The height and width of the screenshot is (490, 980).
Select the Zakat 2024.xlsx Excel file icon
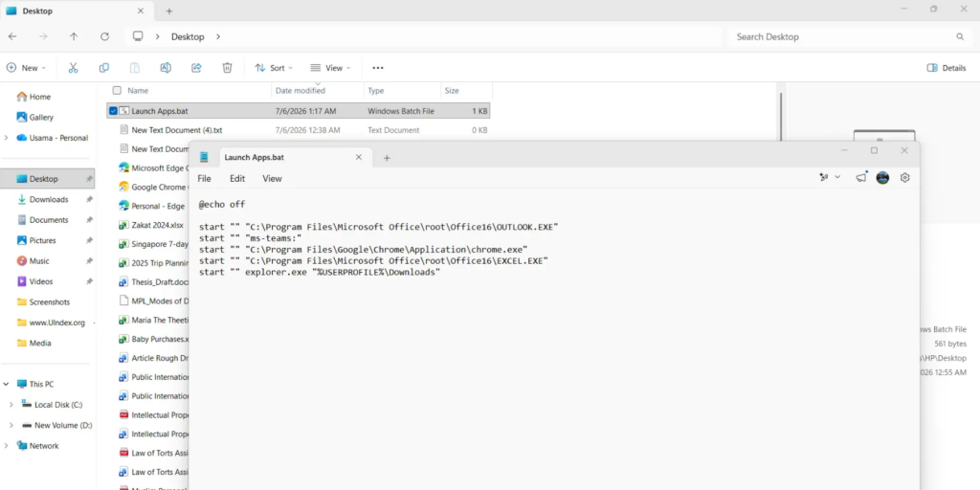[123, 225]
